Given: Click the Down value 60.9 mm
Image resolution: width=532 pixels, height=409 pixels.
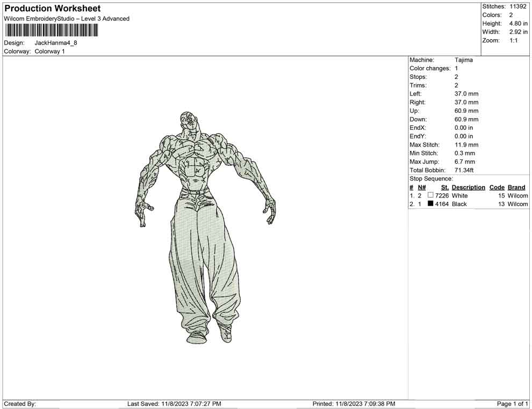Looking at the screenshot, I should (466, 119).
